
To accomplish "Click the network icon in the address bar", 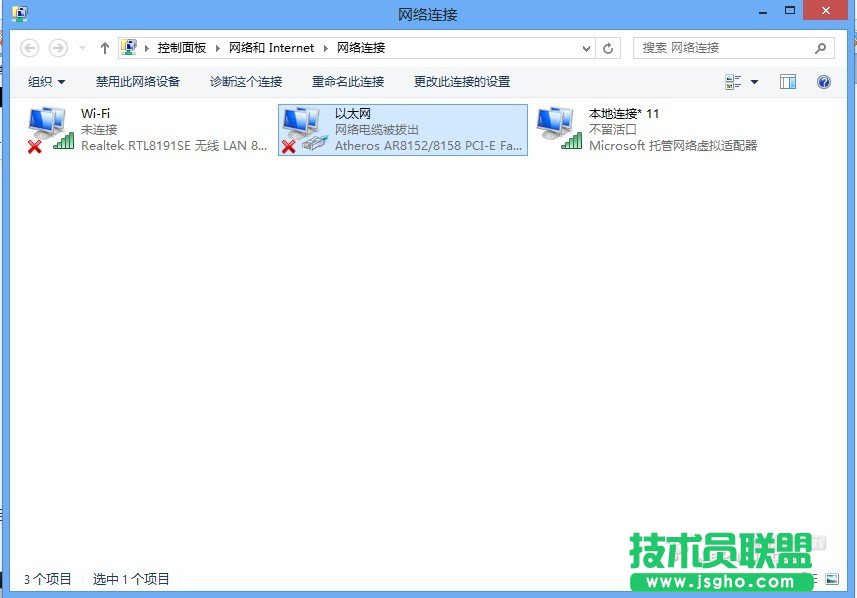I will tap(129, 46).
